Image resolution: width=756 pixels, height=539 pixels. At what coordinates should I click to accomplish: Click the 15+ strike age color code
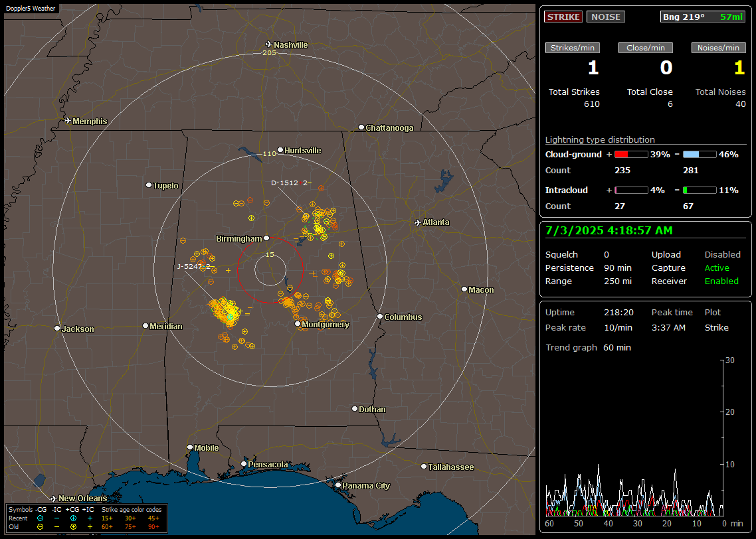click(107, 518)
